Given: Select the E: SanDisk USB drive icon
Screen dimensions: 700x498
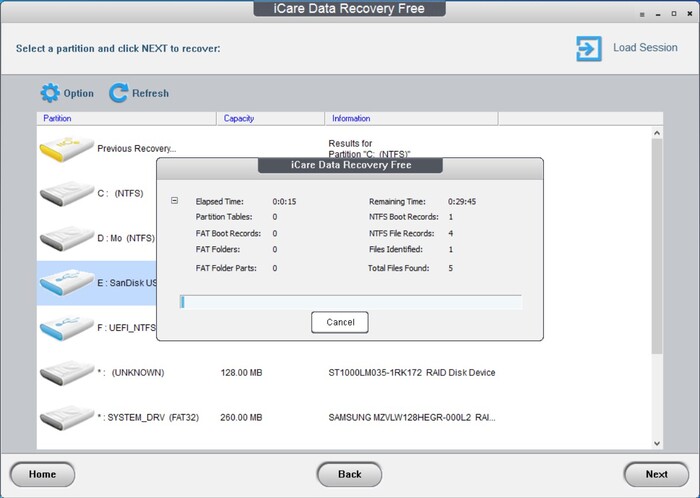Looking at the screenshot, I should (x=67, y=283).
